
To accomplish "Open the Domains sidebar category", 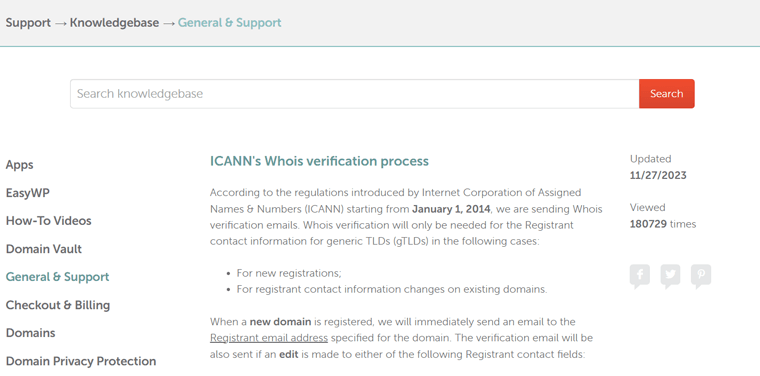I will coord(31,333).
